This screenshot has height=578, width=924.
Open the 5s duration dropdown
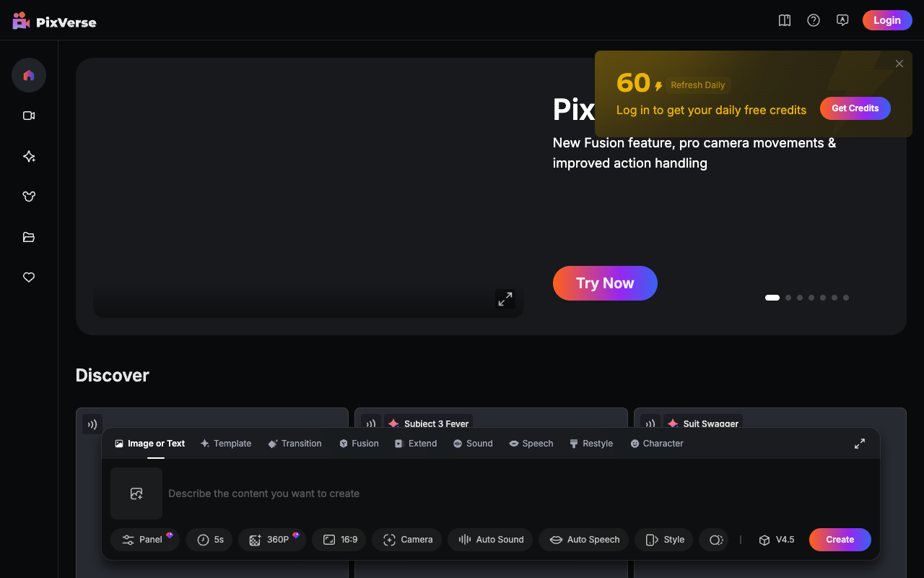209,540
